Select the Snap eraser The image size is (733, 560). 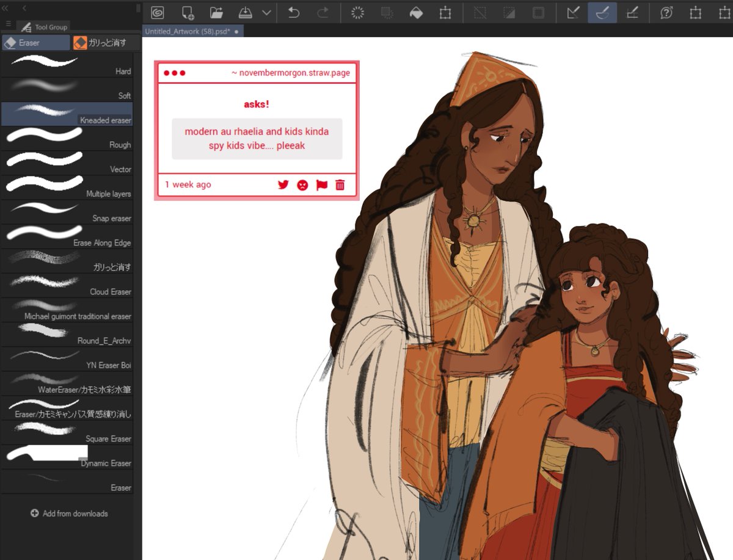click(x=67, y=211)
